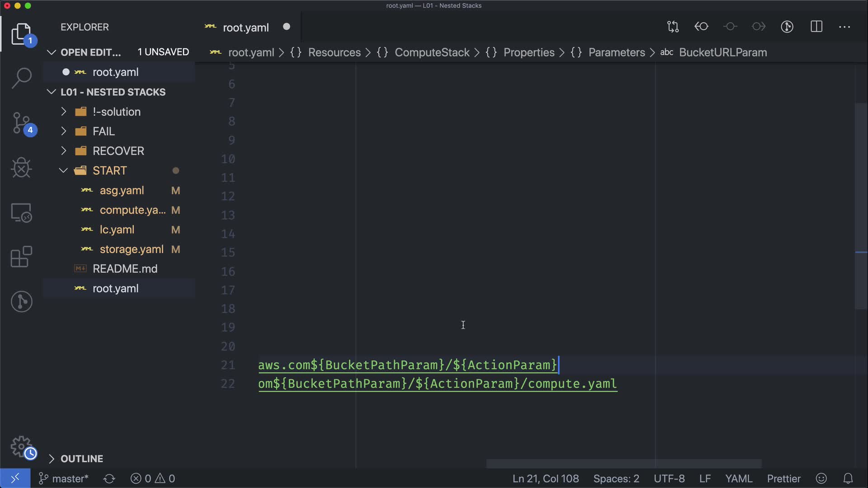The height and width of the screenshot is (488, 868).
Task: Open GitLens icon in activity bar
Action: tap(21, 301)
